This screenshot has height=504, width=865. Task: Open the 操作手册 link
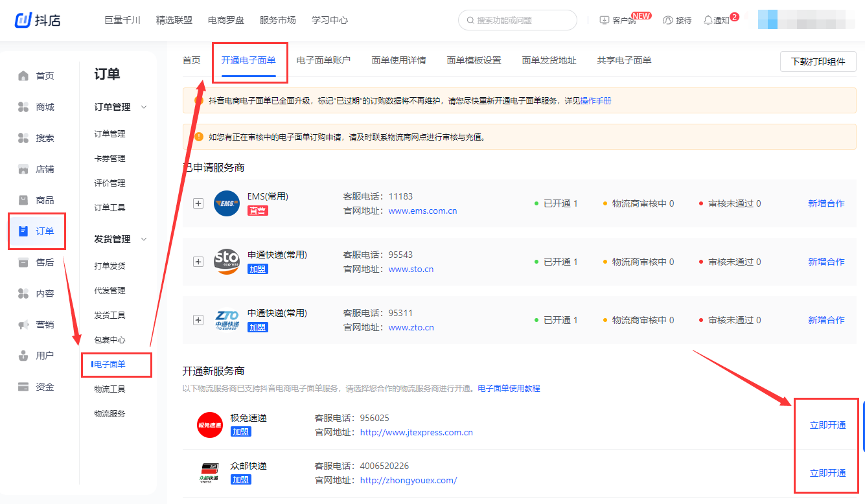(596, 100)
